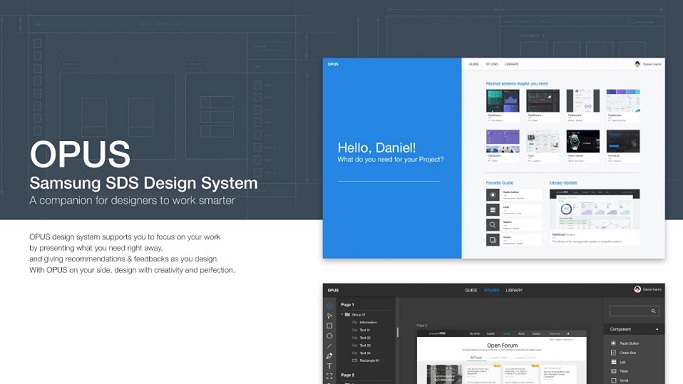Select the line tool in Studio toolbar
This screenshot has height=384, width=683.
tap(329, 346)
